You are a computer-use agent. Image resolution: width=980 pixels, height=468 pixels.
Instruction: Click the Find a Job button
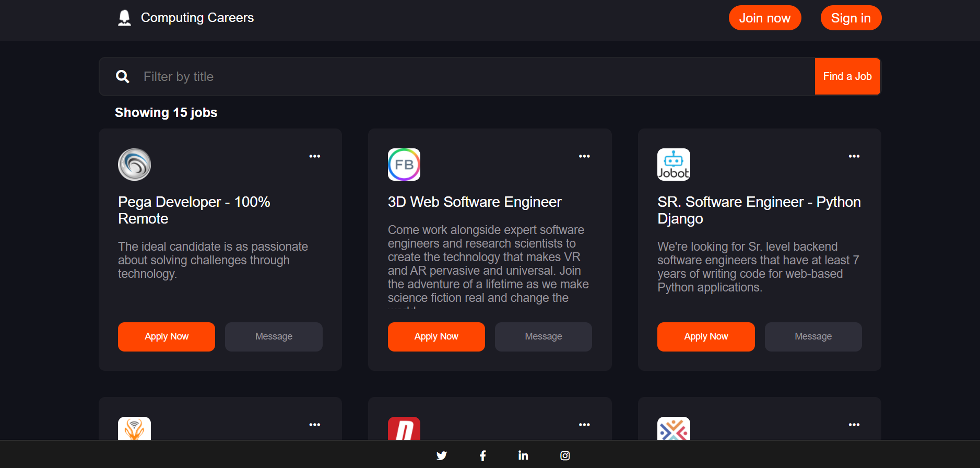tap(847, 76)
